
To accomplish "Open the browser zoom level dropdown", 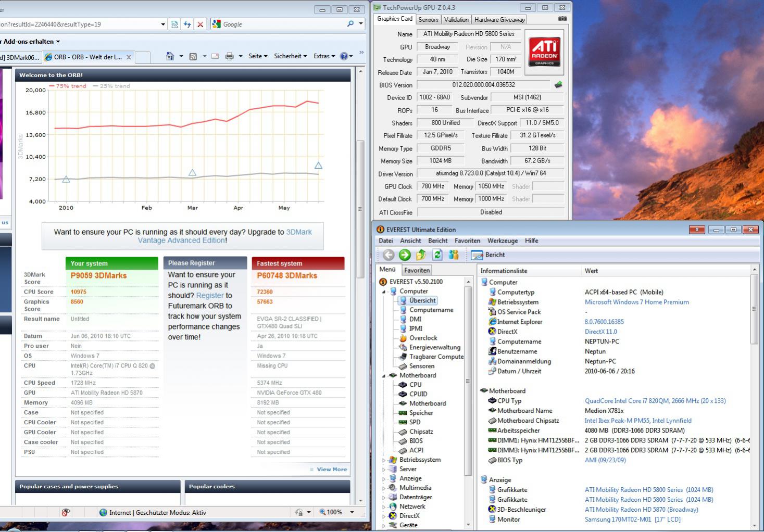I will (x=352, y=512).
